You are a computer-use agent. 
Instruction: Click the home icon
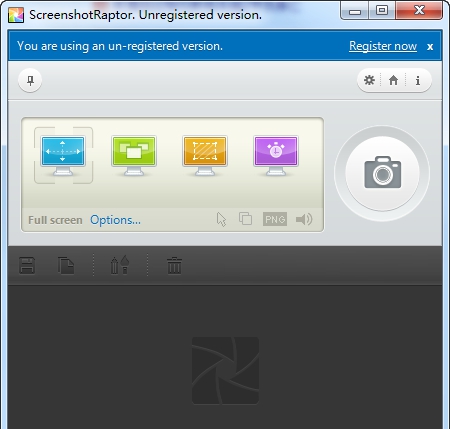[x=393, y=80]
